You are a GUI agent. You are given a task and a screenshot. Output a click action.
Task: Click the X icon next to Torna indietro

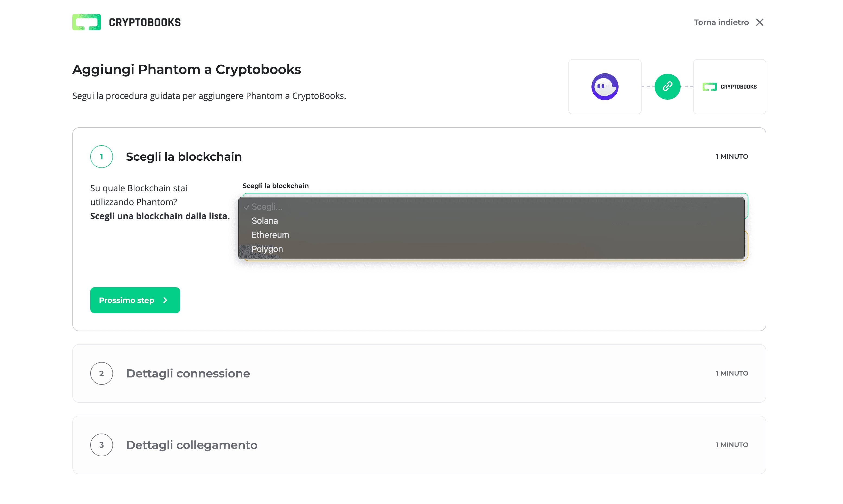tap(760, 22)
